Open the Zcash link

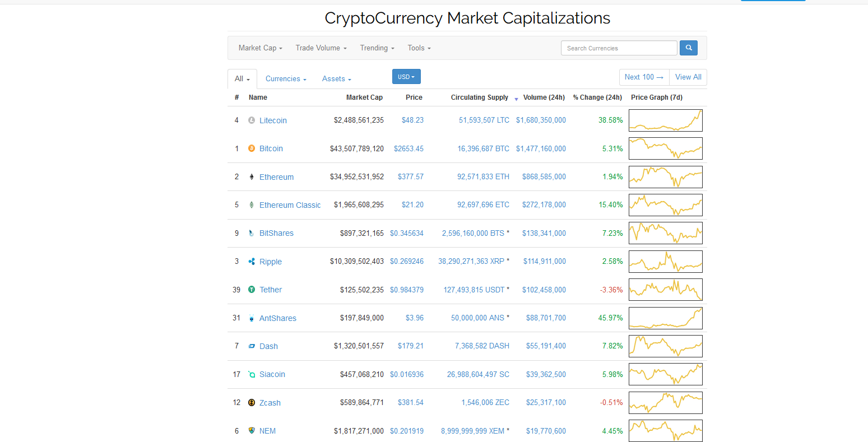[x=270, y=403]
